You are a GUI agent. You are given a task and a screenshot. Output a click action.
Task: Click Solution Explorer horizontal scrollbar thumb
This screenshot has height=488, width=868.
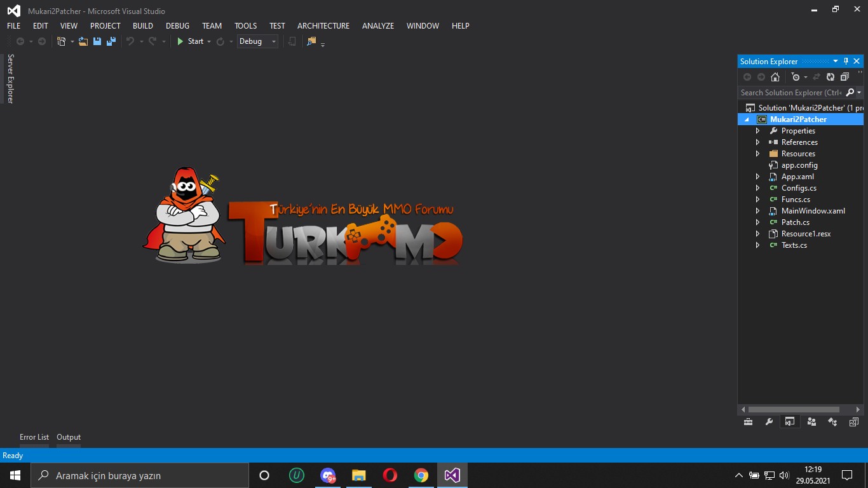point(794,410)
